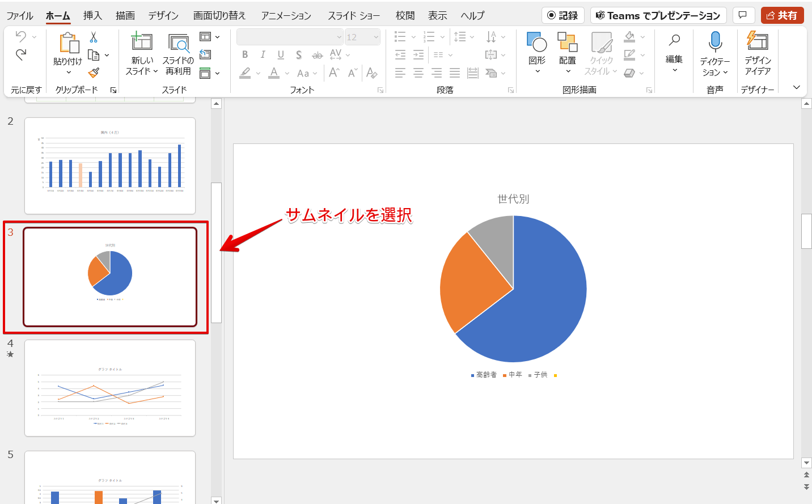Click the 記録 record button

click(x=563, y=15)
